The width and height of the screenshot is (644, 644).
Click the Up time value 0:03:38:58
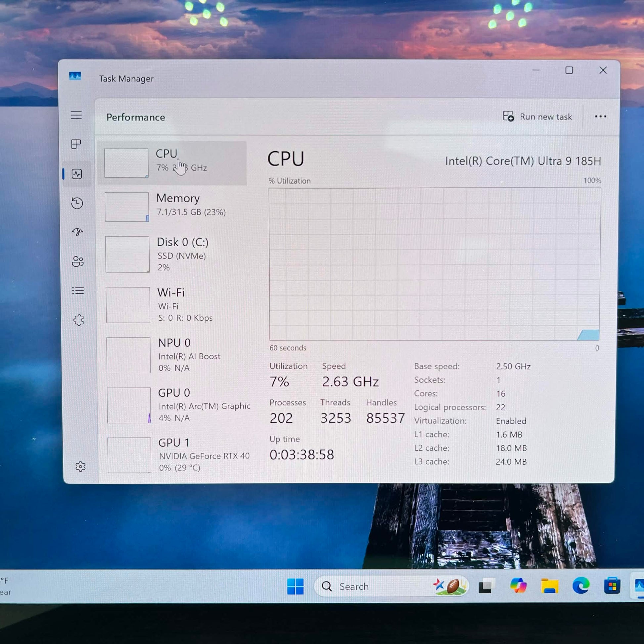tap(302, 455)
